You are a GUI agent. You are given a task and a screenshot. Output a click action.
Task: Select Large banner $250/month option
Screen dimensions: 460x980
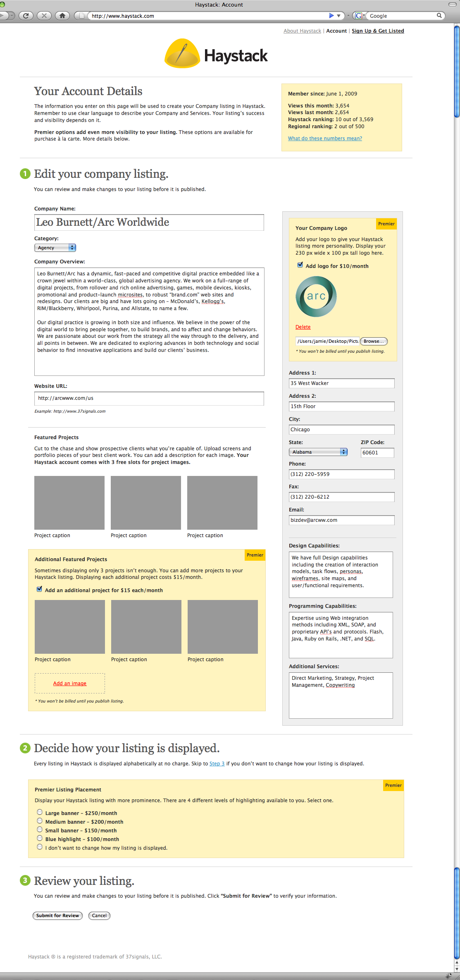click(x=40, y=812)
